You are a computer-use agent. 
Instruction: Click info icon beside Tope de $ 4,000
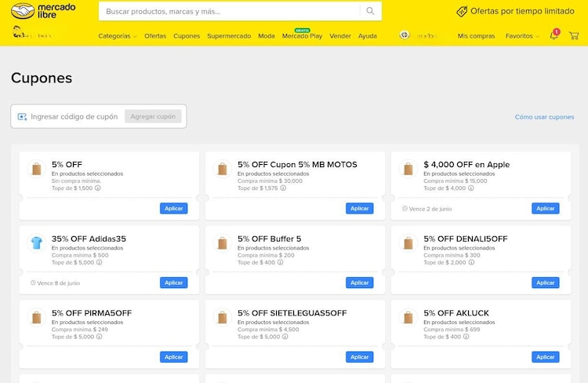tap(471, 188)
